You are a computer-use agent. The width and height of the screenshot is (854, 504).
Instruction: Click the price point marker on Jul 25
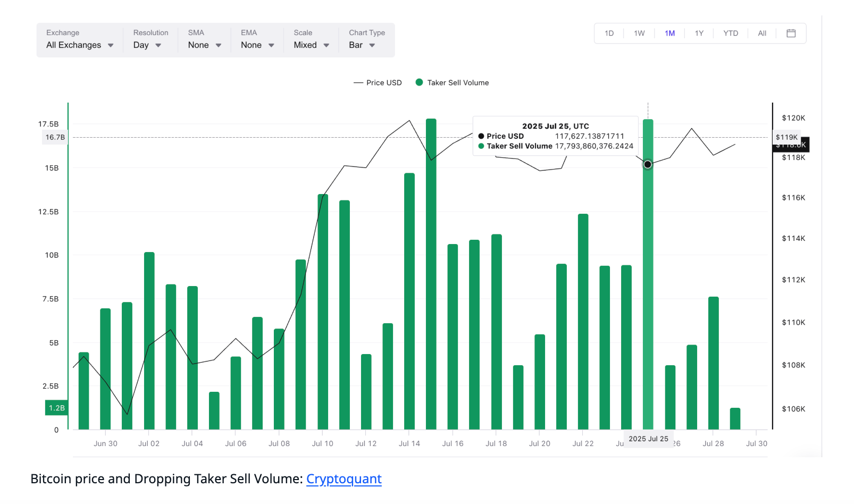pyautogui.click(x=648, y=164)
